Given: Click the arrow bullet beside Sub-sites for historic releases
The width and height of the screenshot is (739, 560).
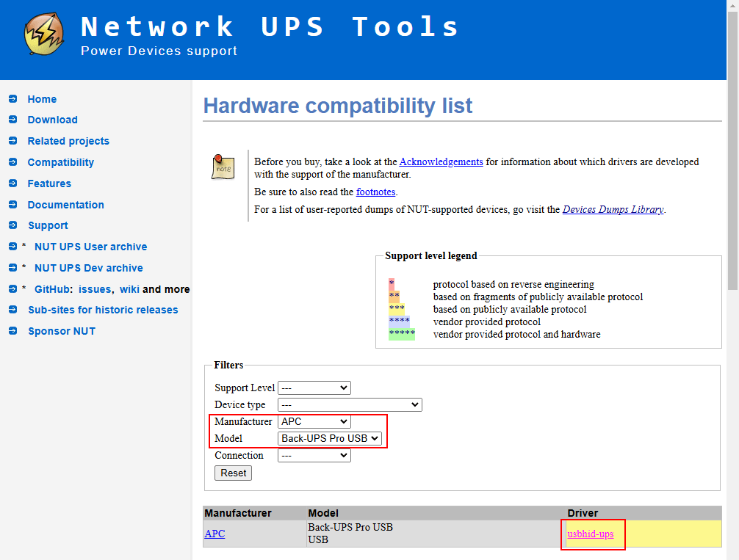Looking at the screenshot, I should click(12, 310).
